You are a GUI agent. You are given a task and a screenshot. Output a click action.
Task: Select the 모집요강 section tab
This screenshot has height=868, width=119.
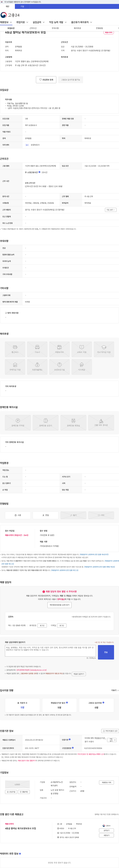pyautogui.click(x=11, y=28)
